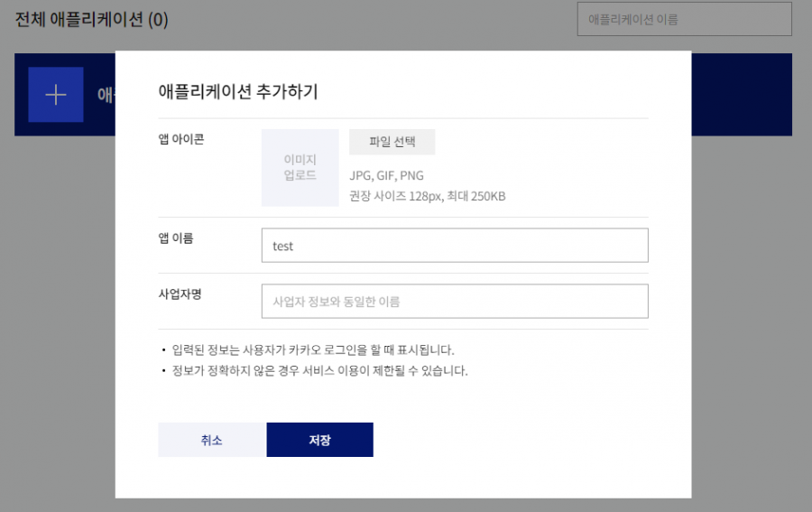This screenshot has width=812, height=512.
Task: Click the 사업자명 input field
Action: click(455, 302)
